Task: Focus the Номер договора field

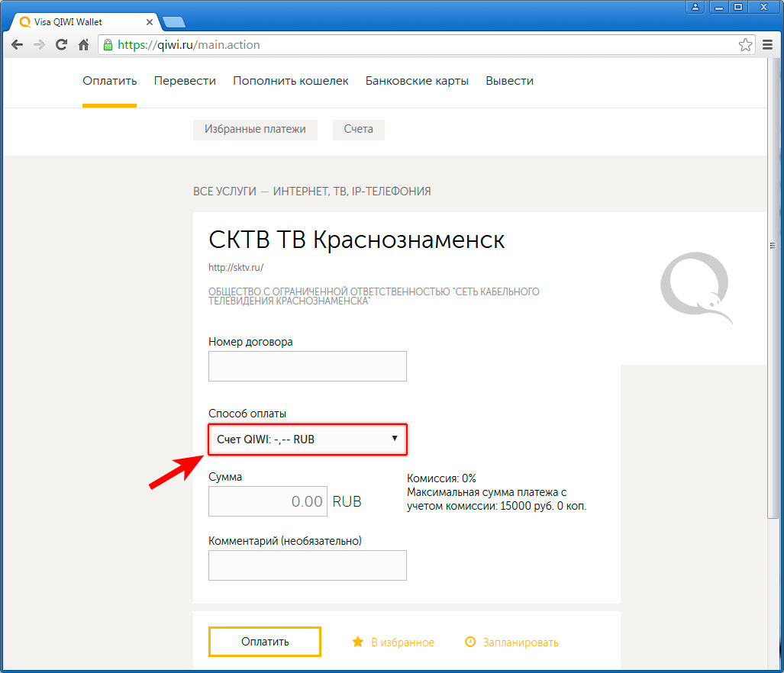Action: pos(308,366)
